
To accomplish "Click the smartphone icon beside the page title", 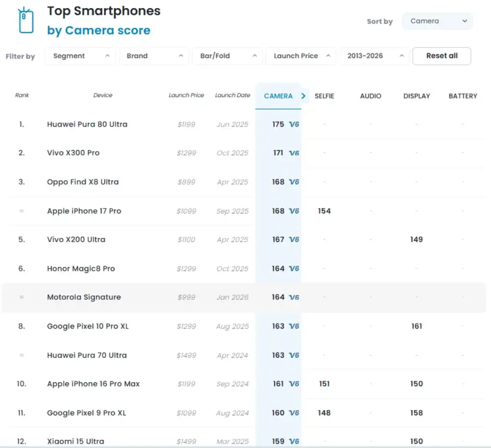I will (26, 21).
